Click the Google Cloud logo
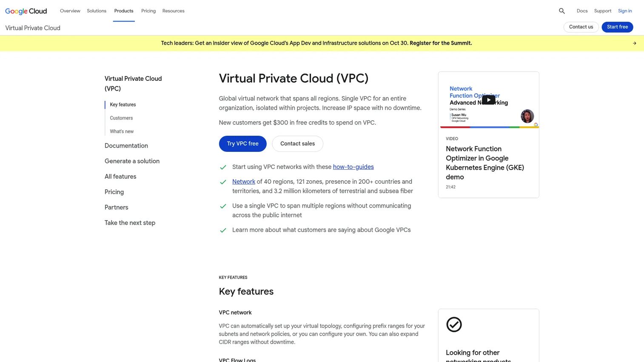The image size is (644, 362). point(26,11)
